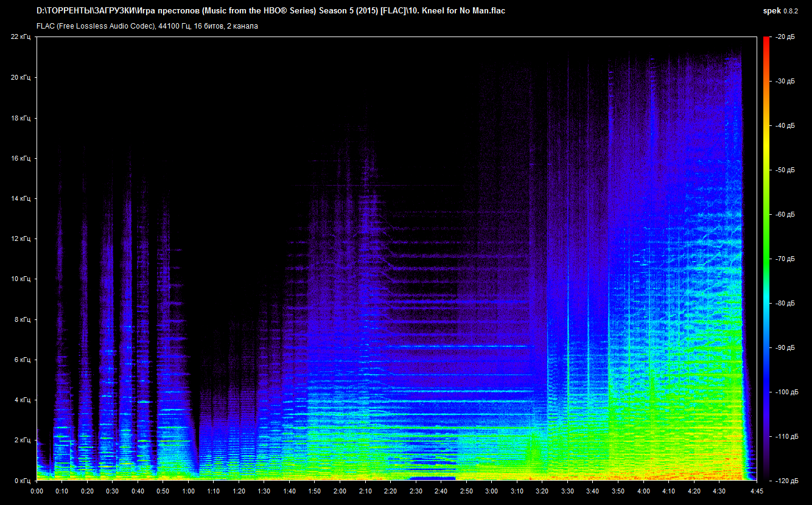The height and width of the screenshot is (505, 812).
Task: Click the 0 кГц frequency label
Action: pyautogui.click(x=23, y=480)
